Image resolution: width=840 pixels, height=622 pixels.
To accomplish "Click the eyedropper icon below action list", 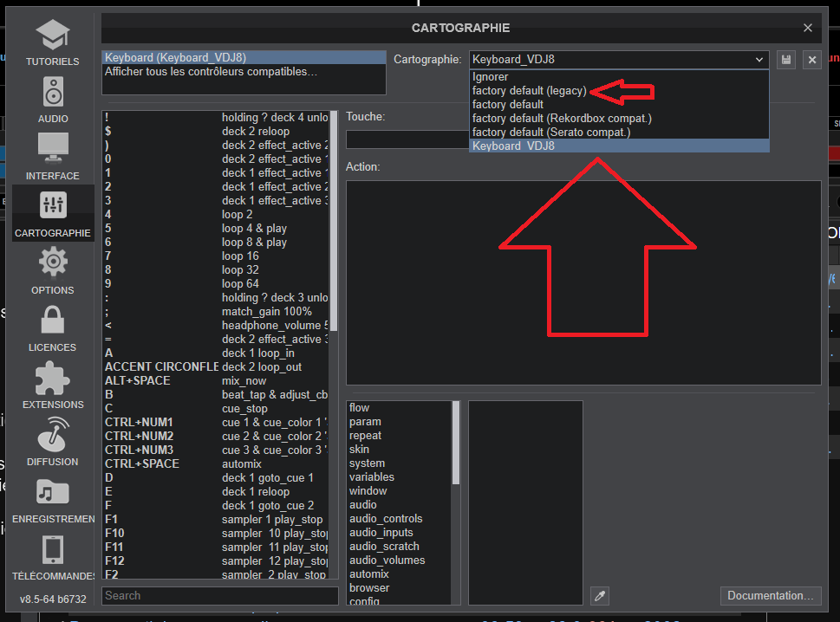I will click(600, 596).
